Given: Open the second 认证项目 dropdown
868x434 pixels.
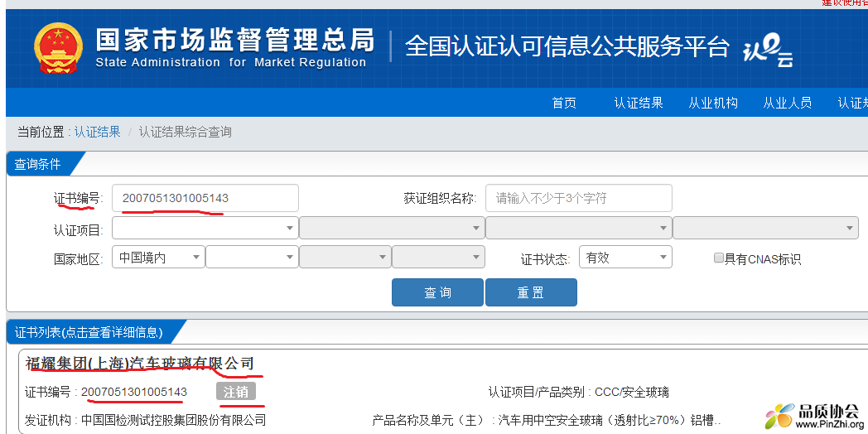Looking at the screenshot, I should coord(392,228).
